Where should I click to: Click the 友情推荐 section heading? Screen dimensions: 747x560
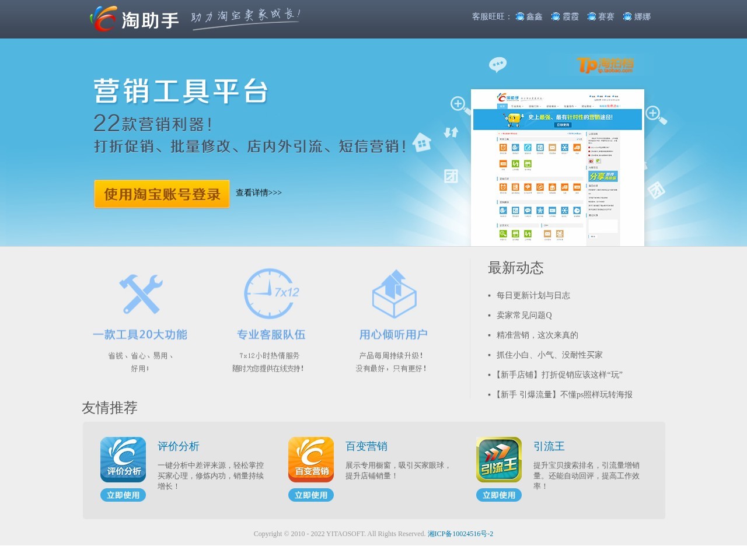click(110, 408)
